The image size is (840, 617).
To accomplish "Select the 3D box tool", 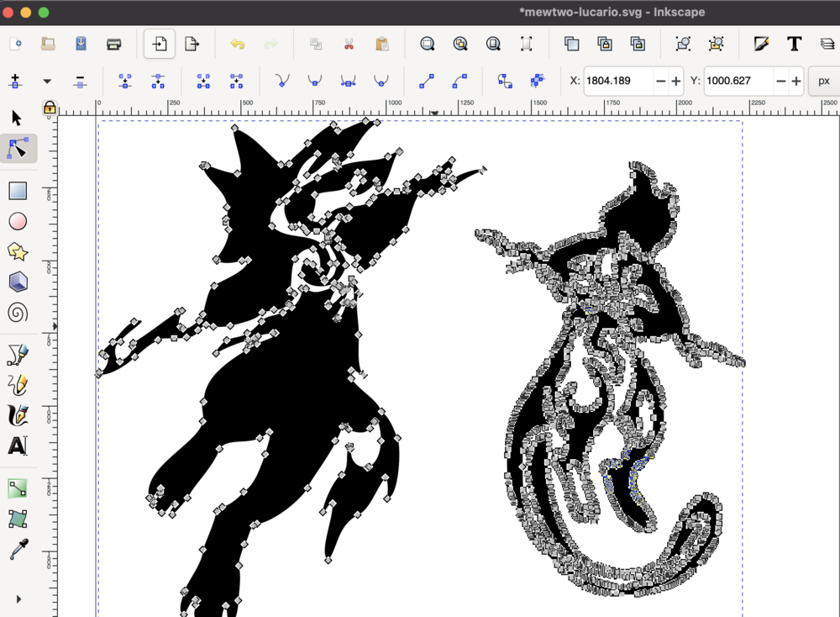I will (x=18, y=282).
